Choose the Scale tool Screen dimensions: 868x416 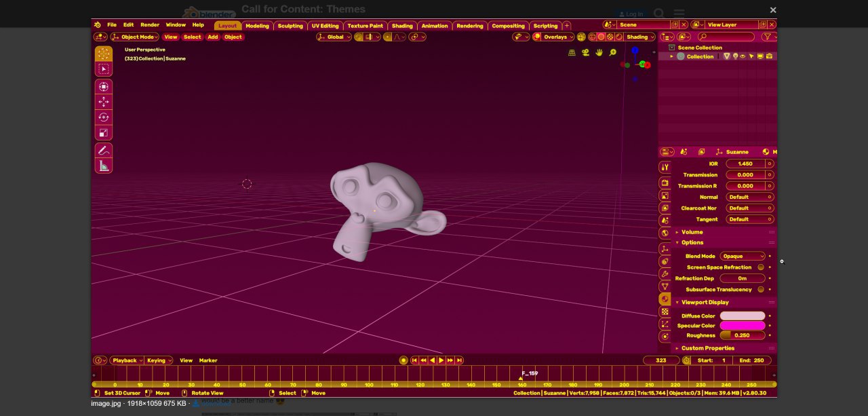click(x=103, y=133)
